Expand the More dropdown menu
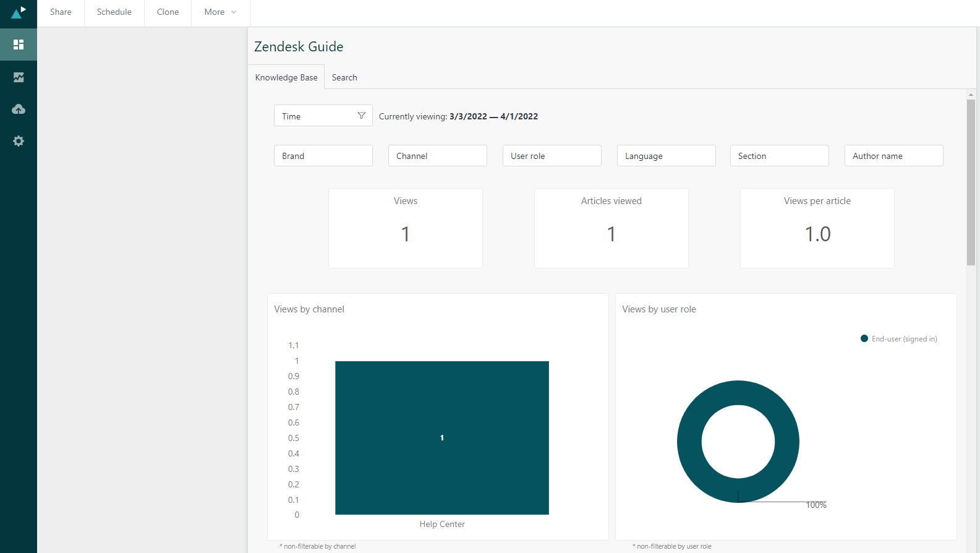This screenshot has height=553, width=980. click(x=221, y=12)
